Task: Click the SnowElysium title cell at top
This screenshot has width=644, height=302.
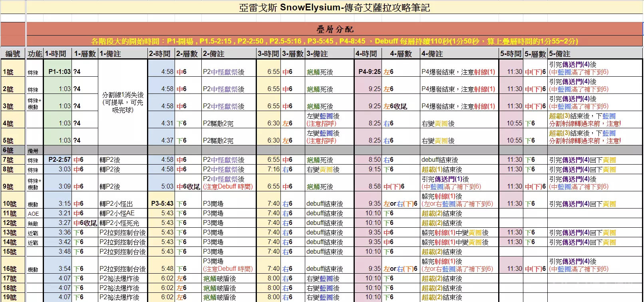Action: tap(334, 8)
